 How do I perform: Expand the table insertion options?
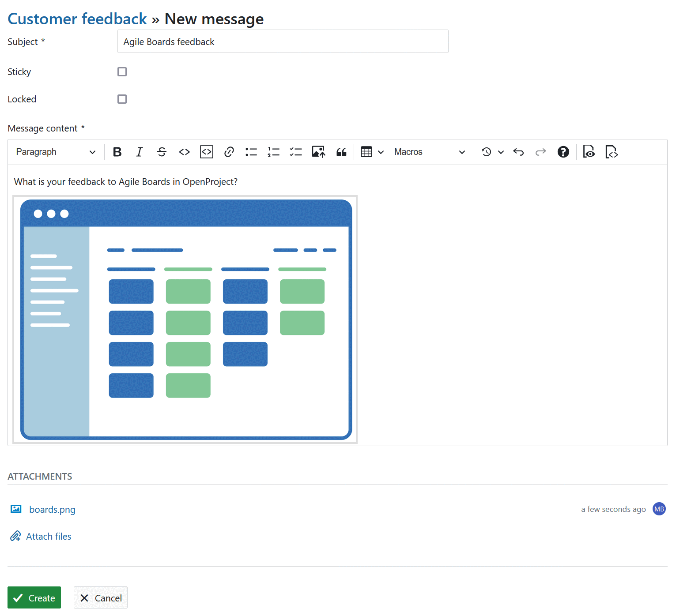tap(381, 152)
